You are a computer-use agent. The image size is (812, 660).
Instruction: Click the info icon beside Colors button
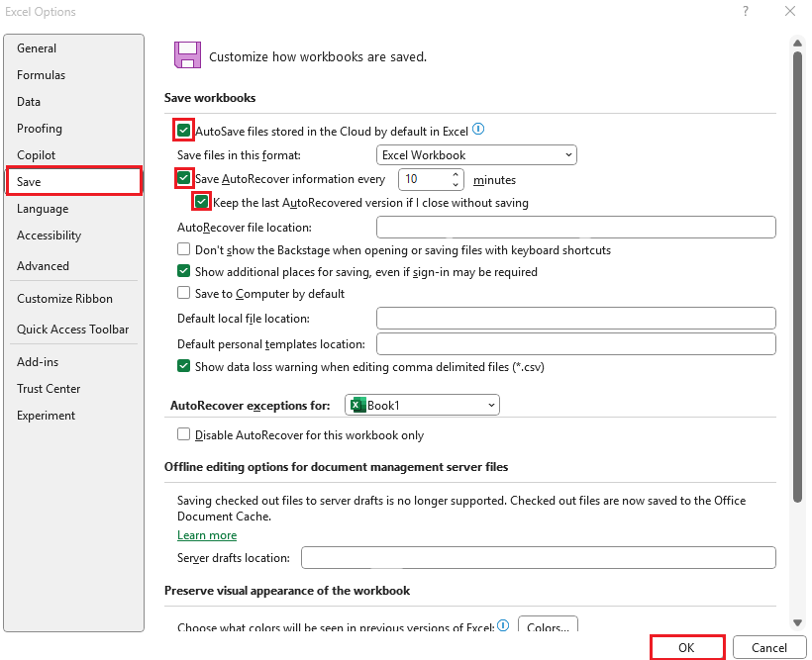pos(503,624)
